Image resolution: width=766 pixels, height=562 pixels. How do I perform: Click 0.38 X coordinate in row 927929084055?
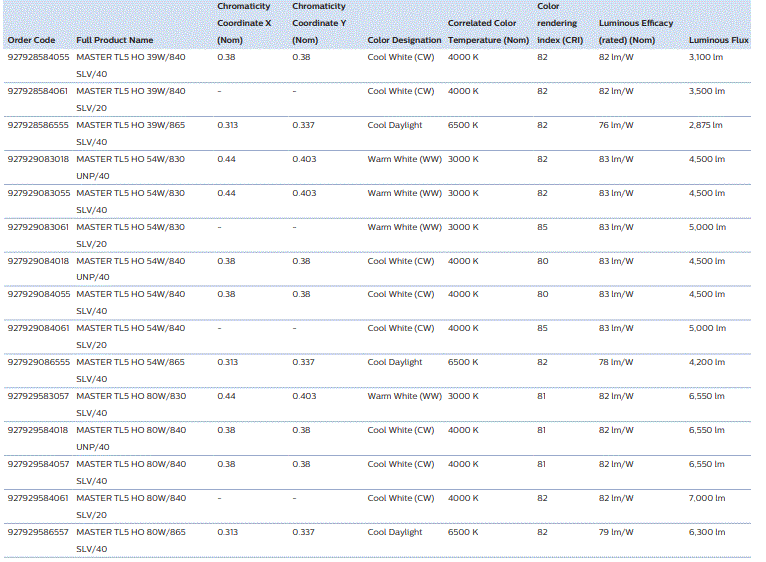pos(226,294)
